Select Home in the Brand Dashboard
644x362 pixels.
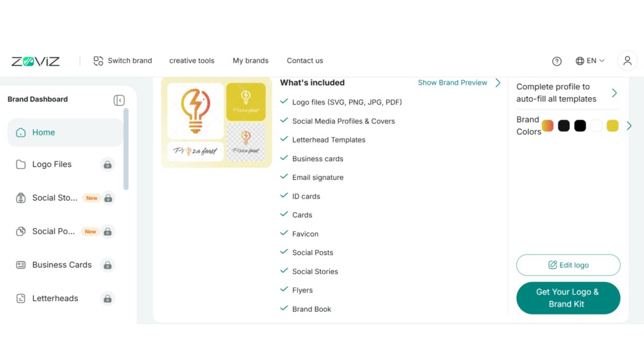pyautogui.click(x=65, y=132)
